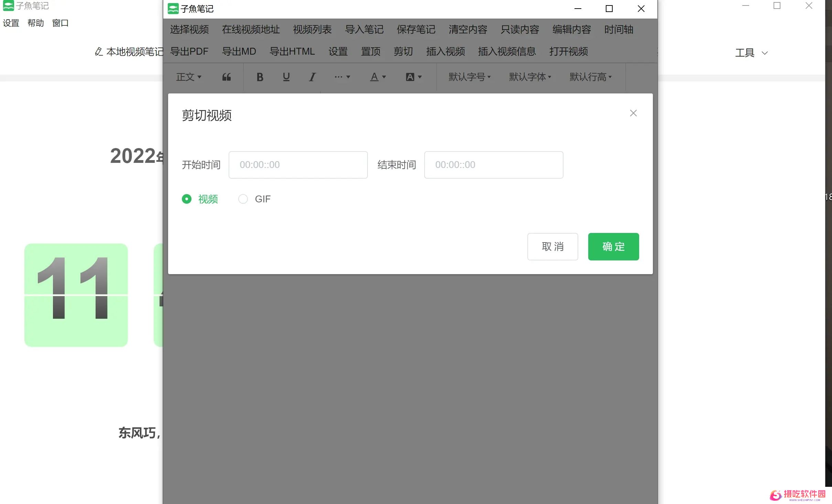Apply underline formatting

pos(286,77)
